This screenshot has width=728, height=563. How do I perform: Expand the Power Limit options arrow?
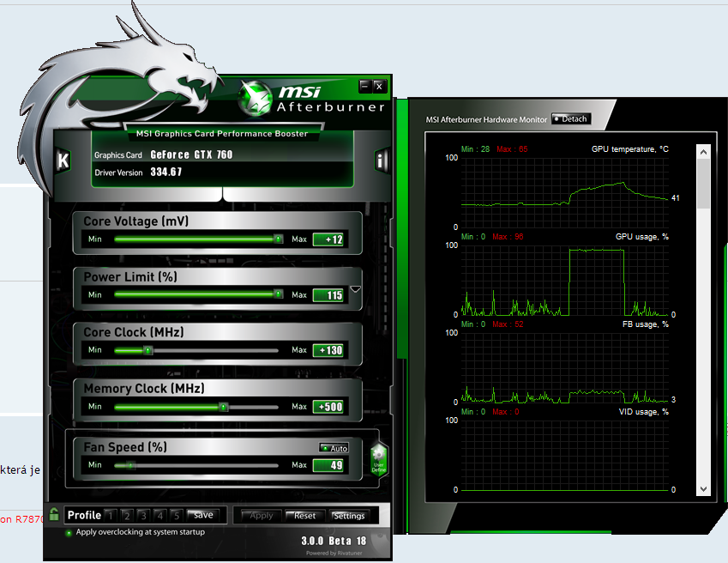click(x=356, y=290)
